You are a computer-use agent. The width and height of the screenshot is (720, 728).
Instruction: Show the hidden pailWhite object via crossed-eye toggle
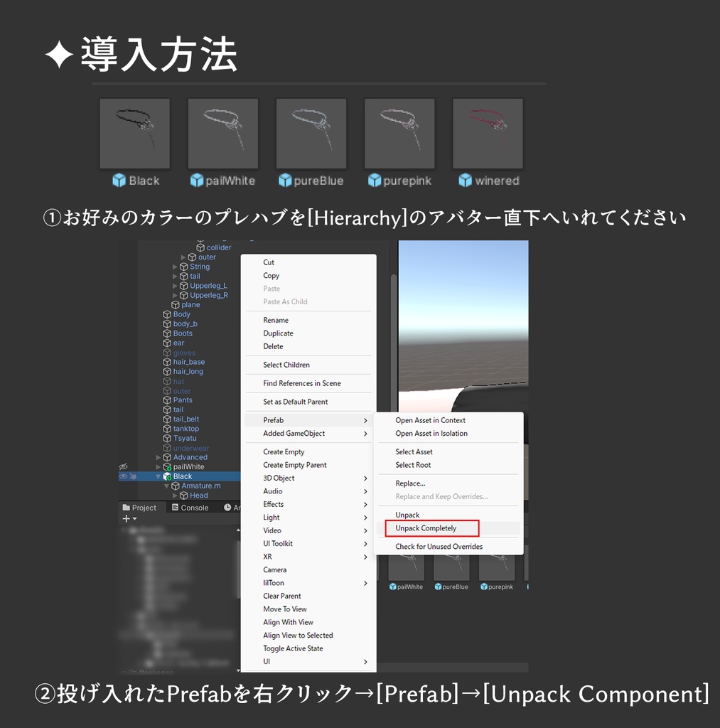123,467
